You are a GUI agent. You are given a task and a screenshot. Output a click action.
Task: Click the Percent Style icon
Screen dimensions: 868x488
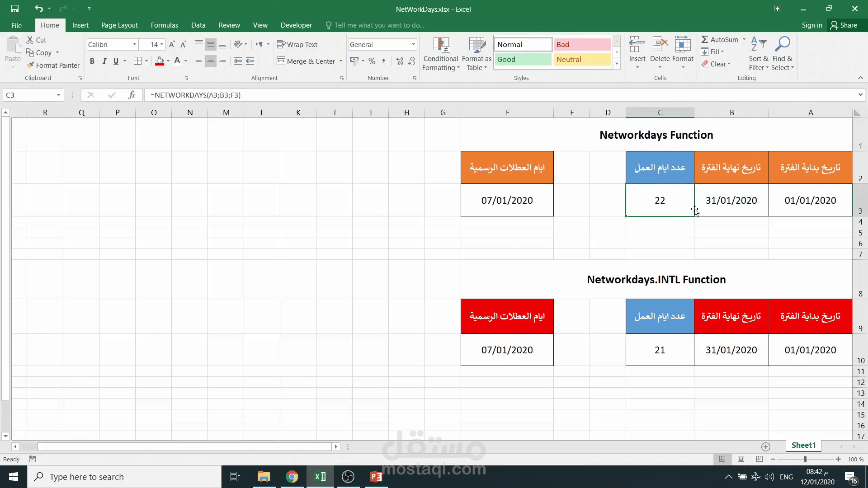click(372, 61)
